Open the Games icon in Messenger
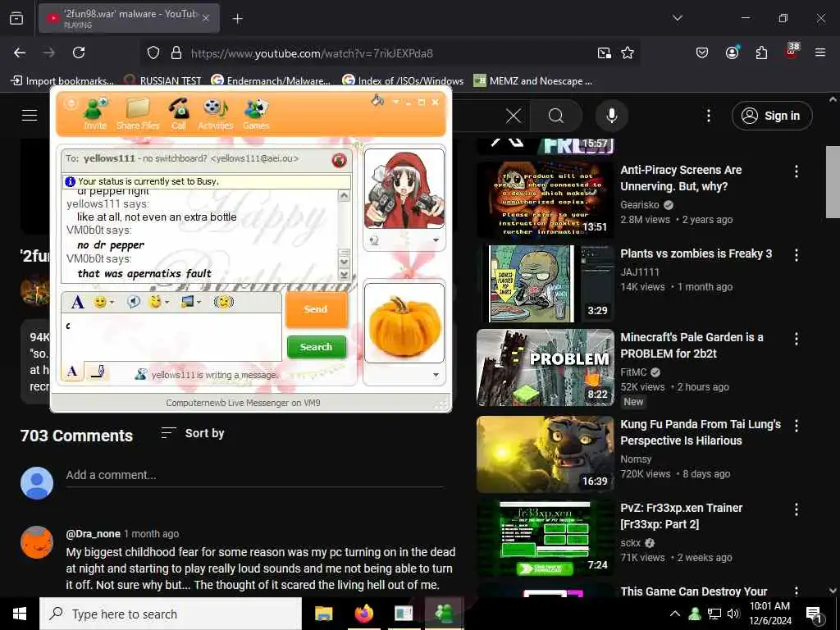840x630 pixels. click(256, 114)
